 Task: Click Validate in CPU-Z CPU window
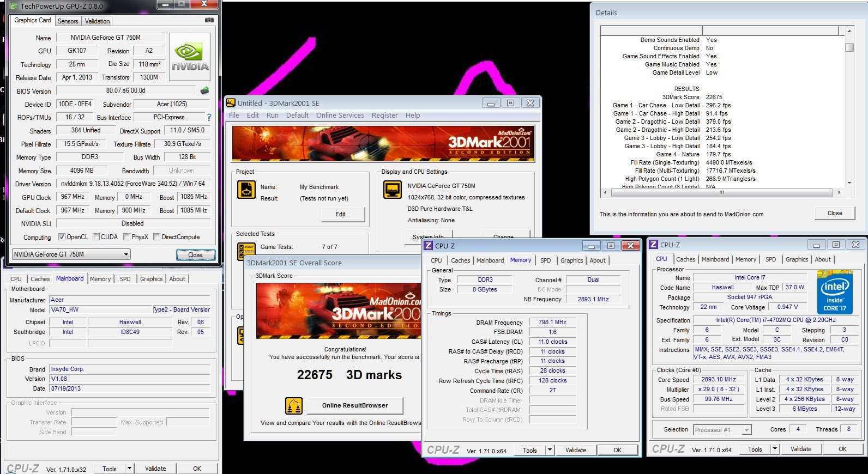click(801, 449)
